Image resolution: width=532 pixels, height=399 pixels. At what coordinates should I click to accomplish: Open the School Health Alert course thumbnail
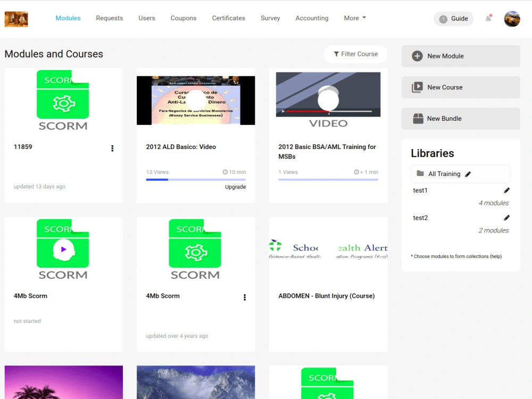pyautogui.click(x=328, y=250)
